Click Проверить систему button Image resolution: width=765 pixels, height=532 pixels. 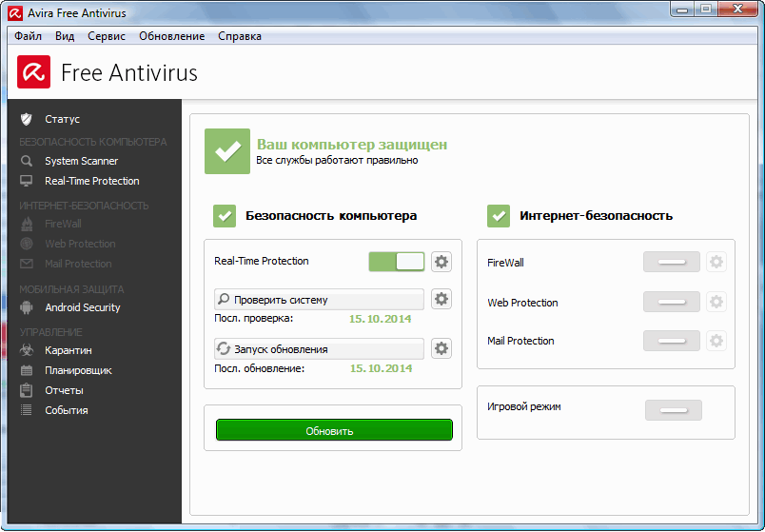click(319, 299)
